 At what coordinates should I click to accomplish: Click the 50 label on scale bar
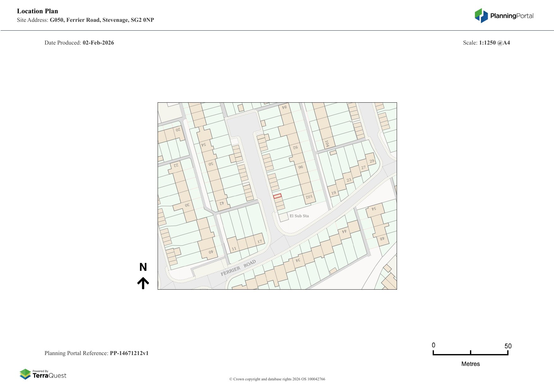(x=508, y=346)
